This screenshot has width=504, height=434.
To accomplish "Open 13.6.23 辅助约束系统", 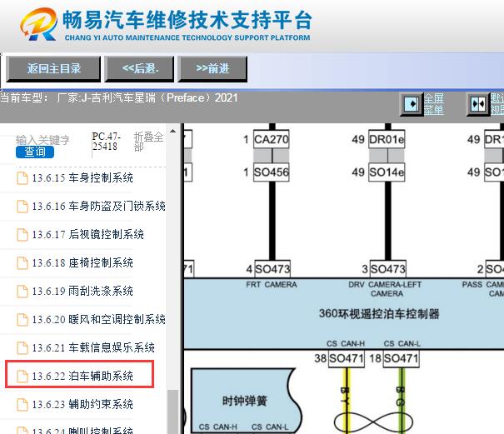I will coord(82,404).
